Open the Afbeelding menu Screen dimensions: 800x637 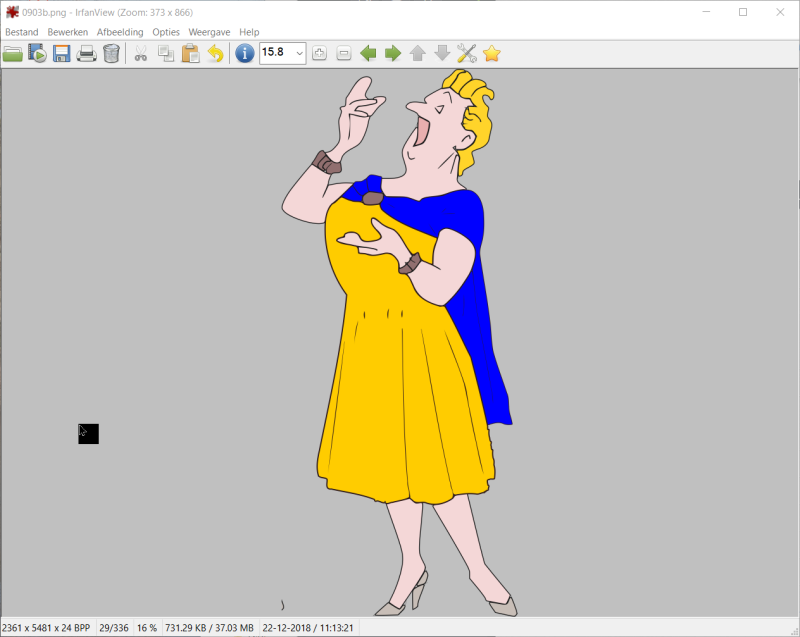120,32
